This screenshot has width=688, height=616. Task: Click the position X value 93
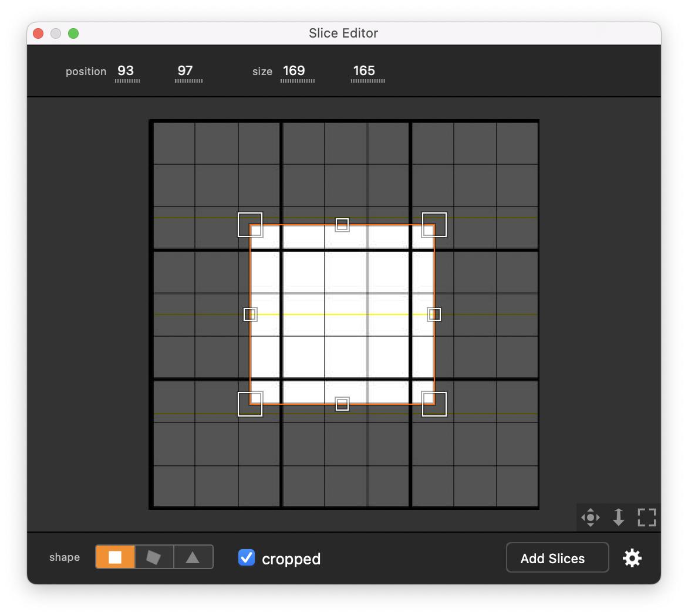(x=126, y=71)
